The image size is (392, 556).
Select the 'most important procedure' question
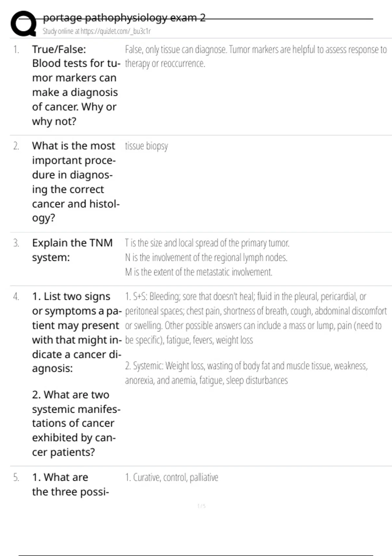click(75, 182)
